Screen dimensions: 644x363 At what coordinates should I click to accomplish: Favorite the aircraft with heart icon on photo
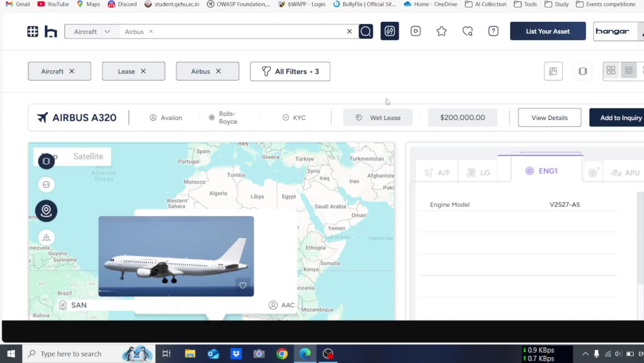pos(243,285)
